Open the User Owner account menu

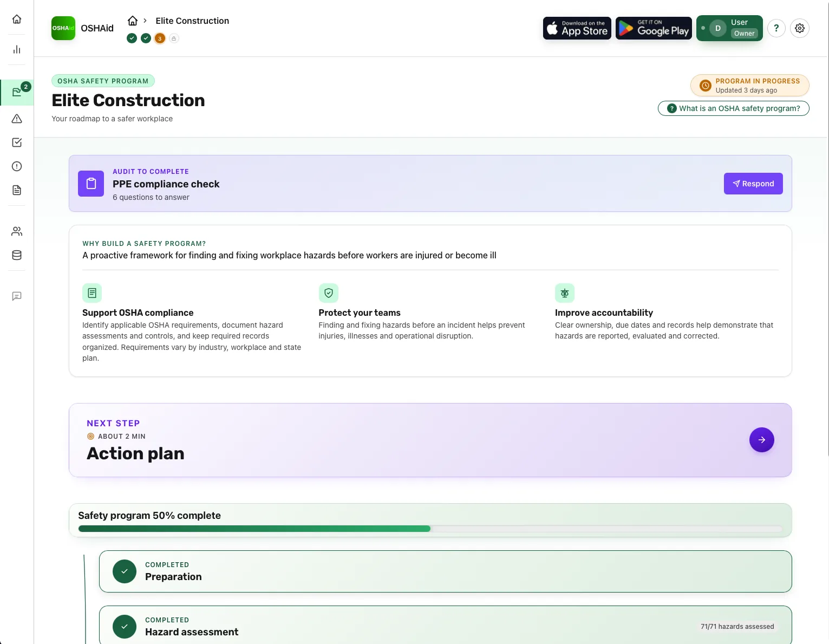click(729, 28)
